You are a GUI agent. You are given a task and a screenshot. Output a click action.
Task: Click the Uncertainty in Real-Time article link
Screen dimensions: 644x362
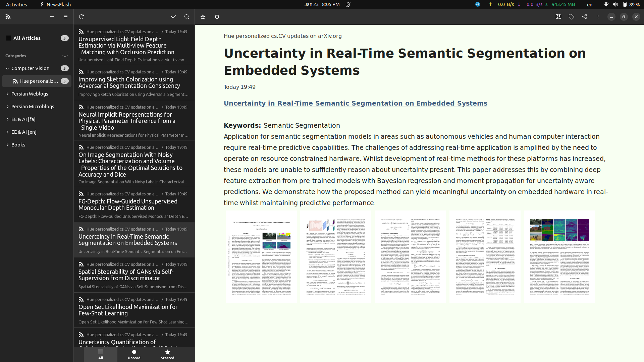tap(355, 103)
